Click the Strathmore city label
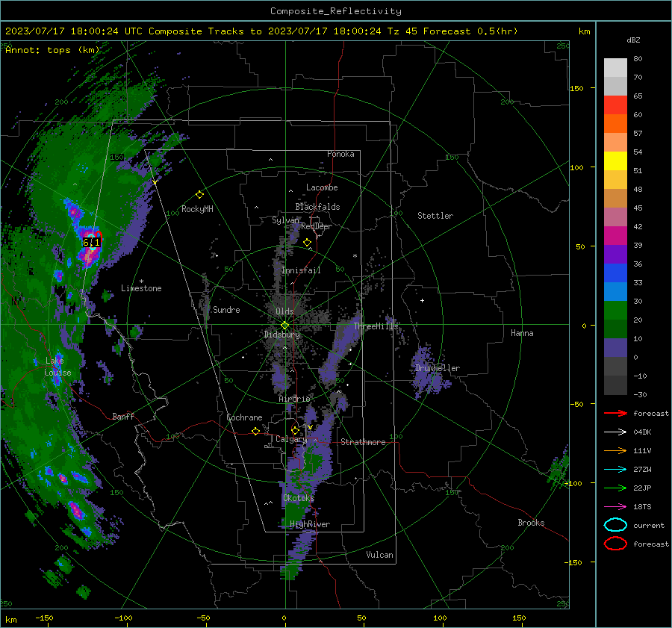The width and height of the screenshot is (672, 628). point(363,442)
